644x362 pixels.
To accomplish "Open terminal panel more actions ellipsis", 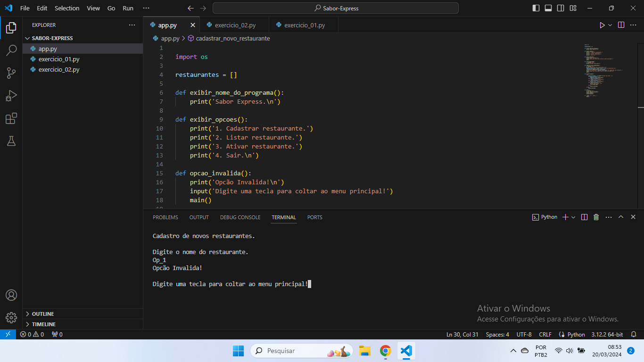I will coord(609,217).
